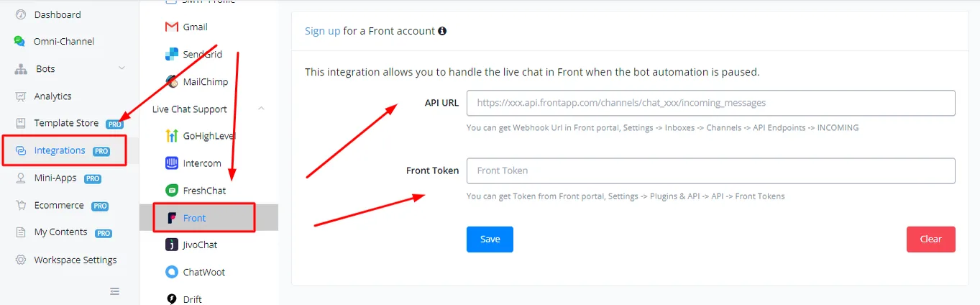Collapse the Live Chat Support section

(x=261, y=109)
